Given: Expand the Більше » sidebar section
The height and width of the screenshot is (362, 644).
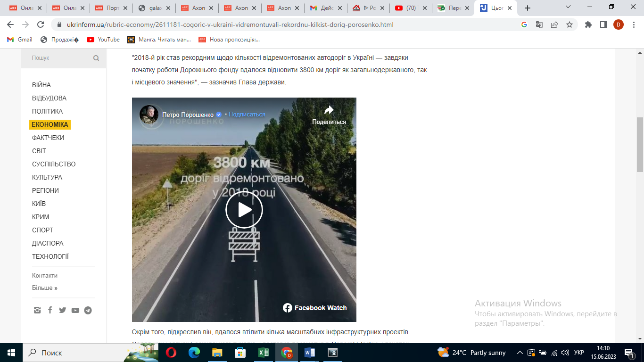Looking at the screenshot, I should (45, 288).
